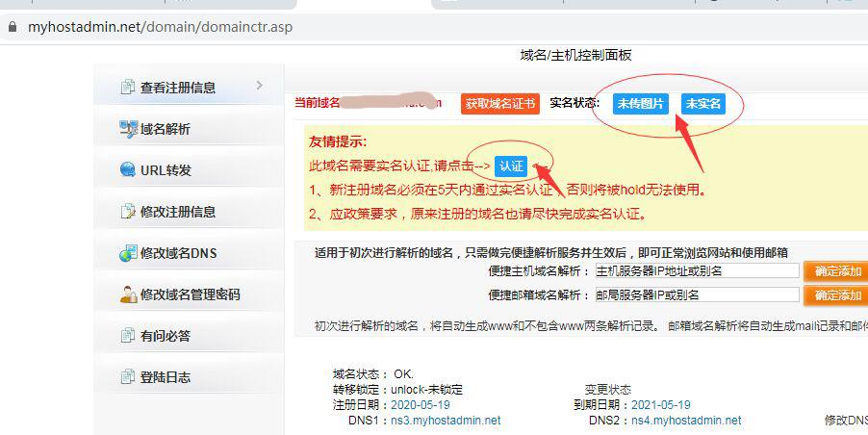Image resolution: width=868 pixels, height=435 pixels.
Task: Click the 未实名 status button
Action: click(x=703, y=104)
